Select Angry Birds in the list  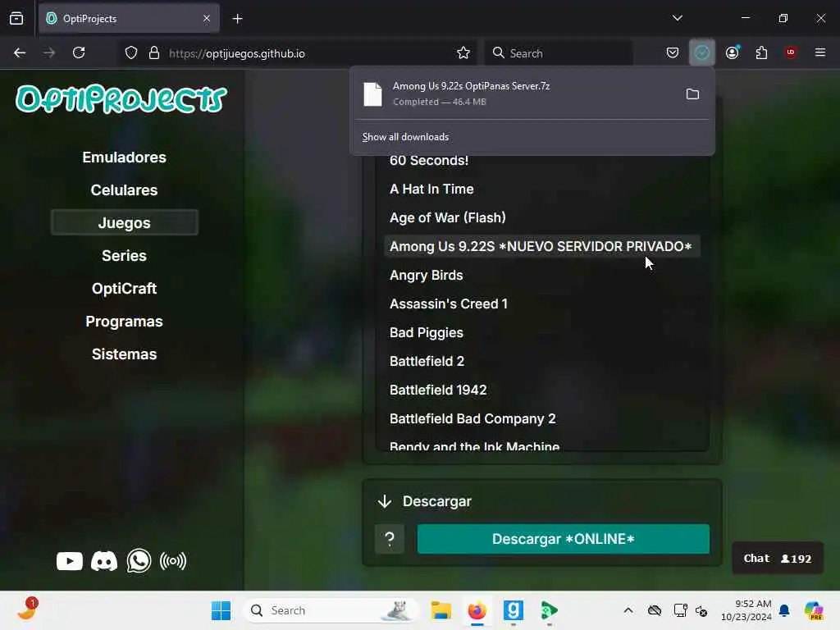(542, 276)
